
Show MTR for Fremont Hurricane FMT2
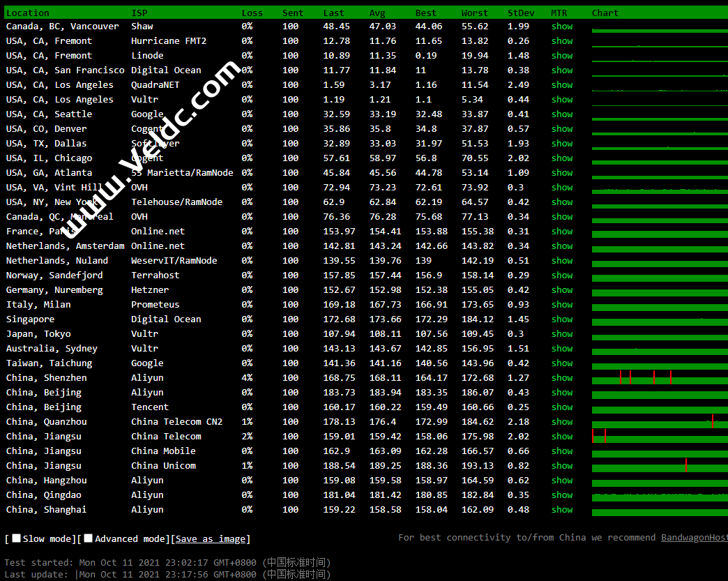point(561,41)
